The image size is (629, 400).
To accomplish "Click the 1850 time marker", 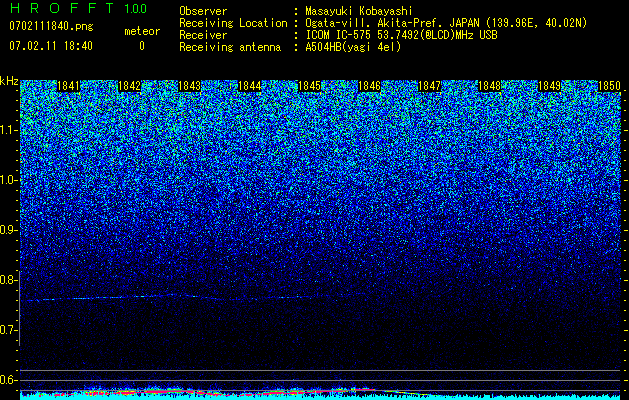I will click(x=609, y=86).
